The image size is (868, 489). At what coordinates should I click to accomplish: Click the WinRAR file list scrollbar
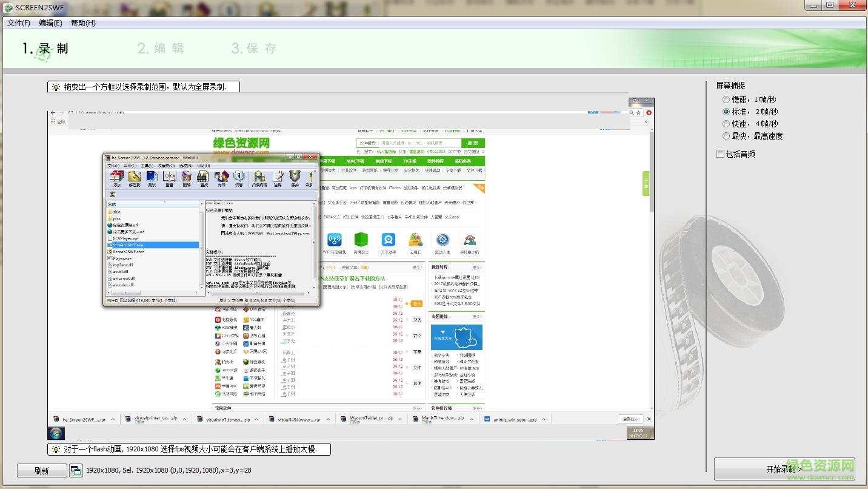click(x=202, y=249)
